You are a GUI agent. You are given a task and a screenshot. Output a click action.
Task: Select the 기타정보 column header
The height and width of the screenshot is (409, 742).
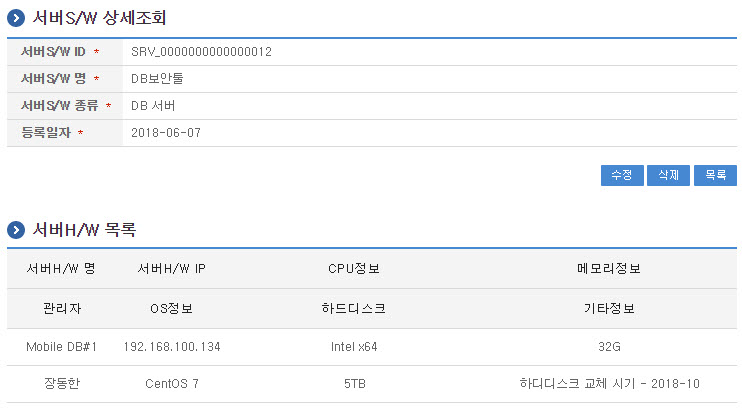(x=609, y=308)
